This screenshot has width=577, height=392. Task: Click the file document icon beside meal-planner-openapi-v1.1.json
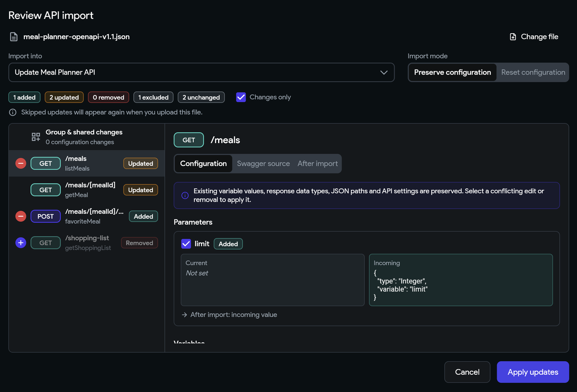click(14, 37)
